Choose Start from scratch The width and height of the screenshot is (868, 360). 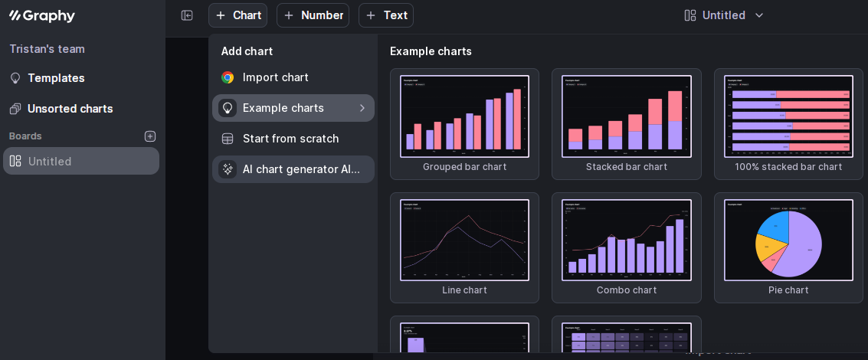(x=293, y=139)
